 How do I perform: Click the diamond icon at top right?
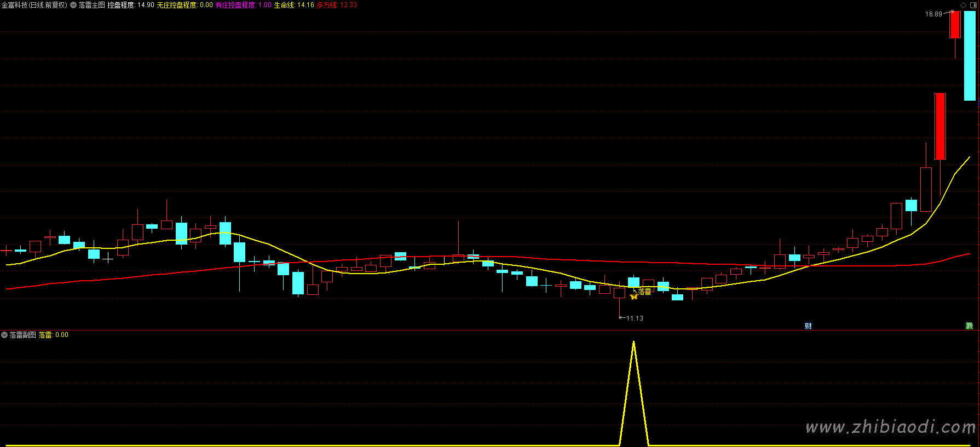pos(963,5)
